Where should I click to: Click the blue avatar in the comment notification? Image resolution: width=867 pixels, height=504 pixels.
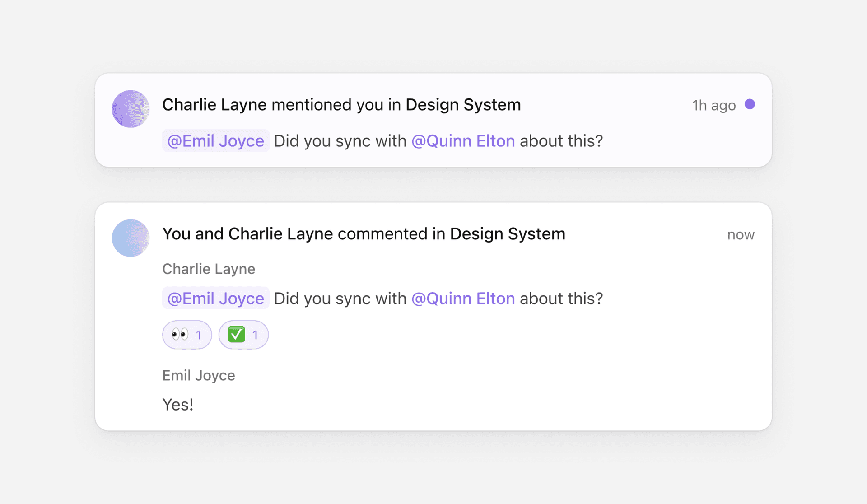(131, 238)
